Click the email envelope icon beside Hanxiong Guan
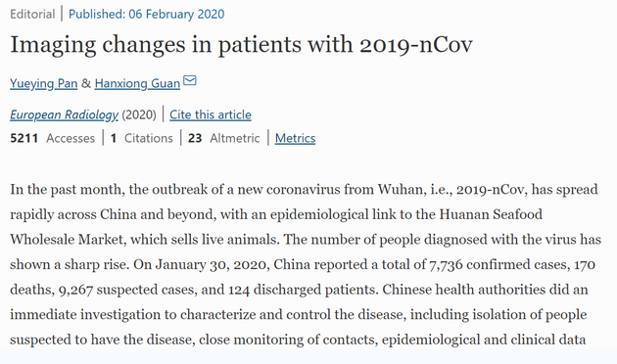 [190, 80]
